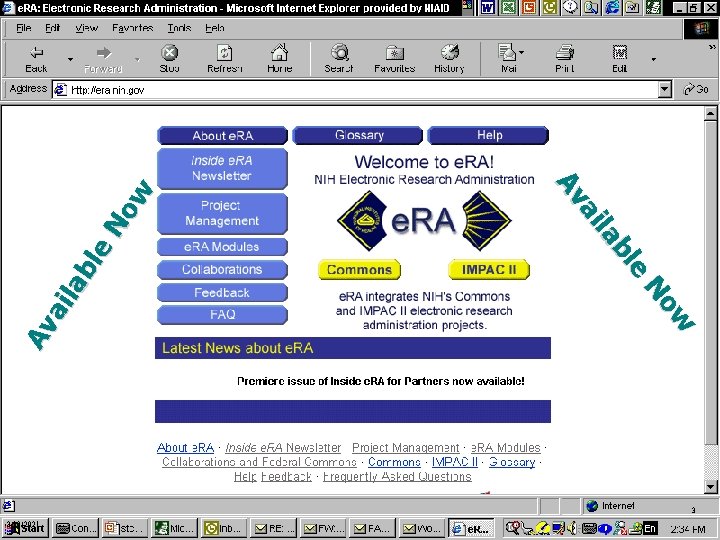Click the About eRA navigation button
Image resolution: width=720 pixels, height=540 pixels.
click(x=223, y=135)
